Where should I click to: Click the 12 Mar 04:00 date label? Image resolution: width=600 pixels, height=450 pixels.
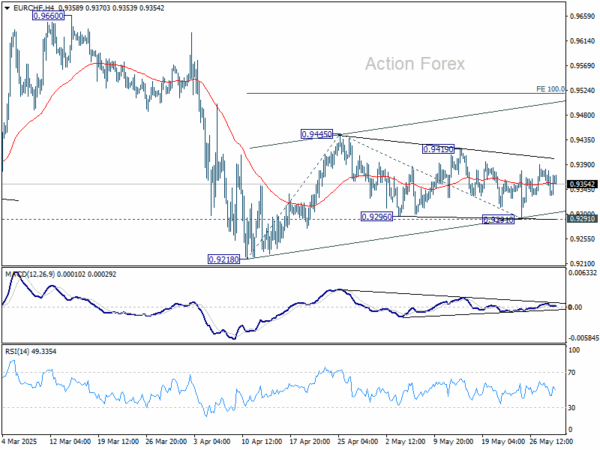(x=70, y=441)
